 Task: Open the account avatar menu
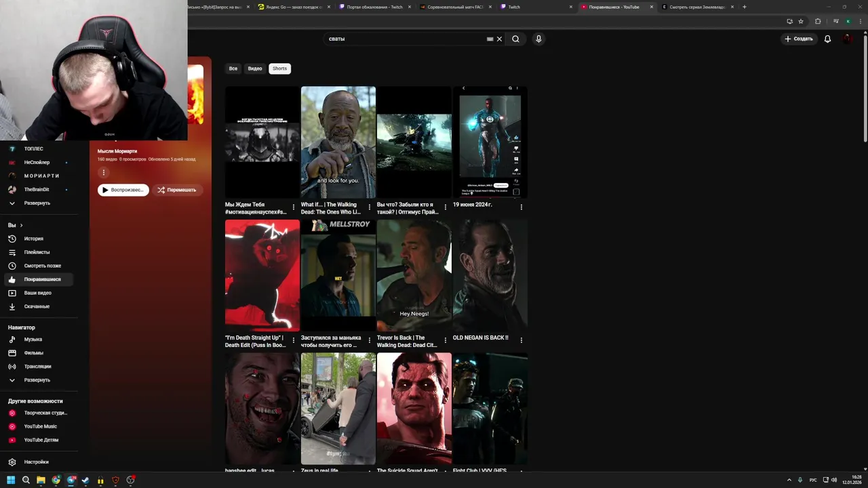coord(848,39)
